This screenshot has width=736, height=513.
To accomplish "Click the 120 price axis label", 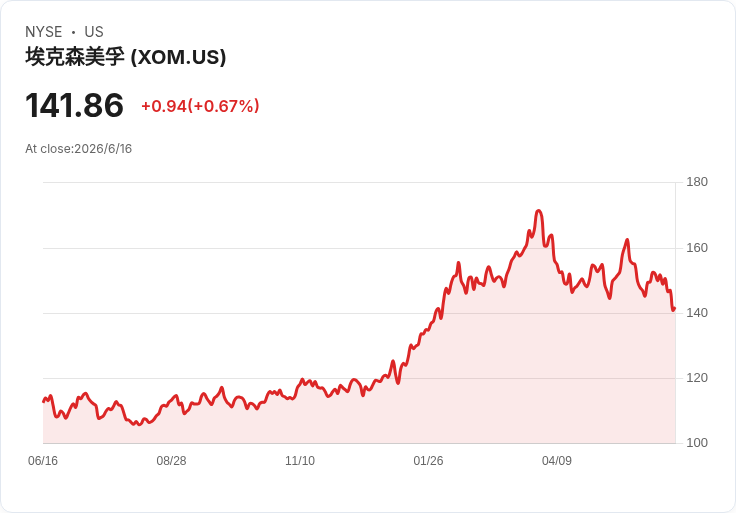I will tap(697, 378).
